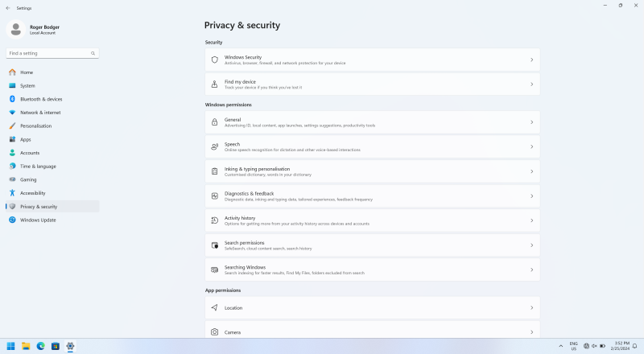The width and height of the screenshot is (644, 354).
Task: Navigate to the Gaming section
Action: tap(52, 179)
